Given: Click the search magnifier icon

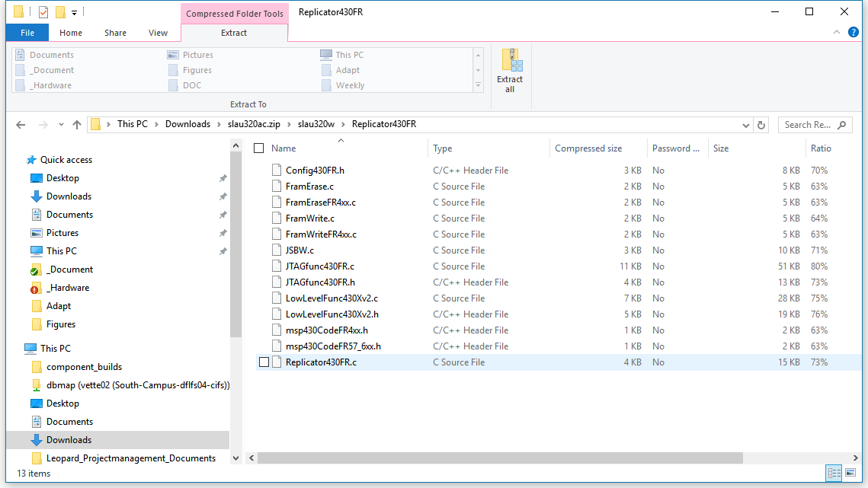Looking at the screenshot, I should click(842, 125).
